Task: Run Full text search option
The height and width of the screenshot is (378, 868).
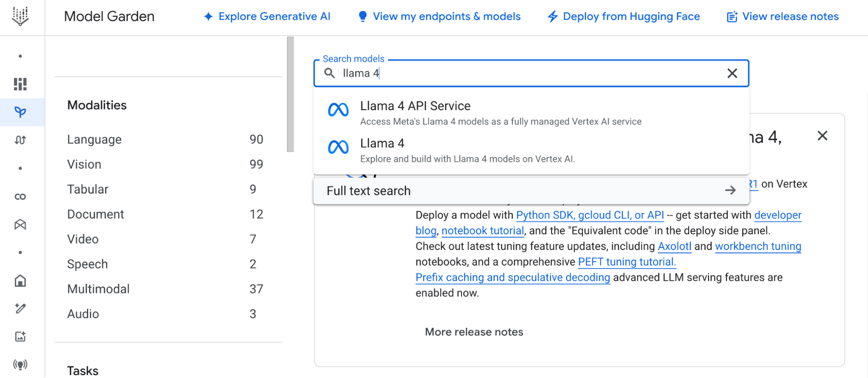Action: 531,191
